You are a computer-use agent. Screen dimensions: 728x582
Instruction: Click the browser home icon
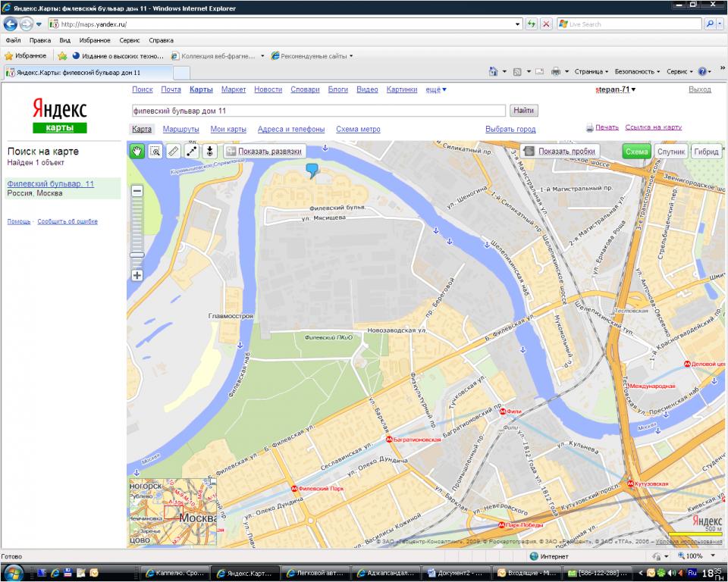[493, 71]
